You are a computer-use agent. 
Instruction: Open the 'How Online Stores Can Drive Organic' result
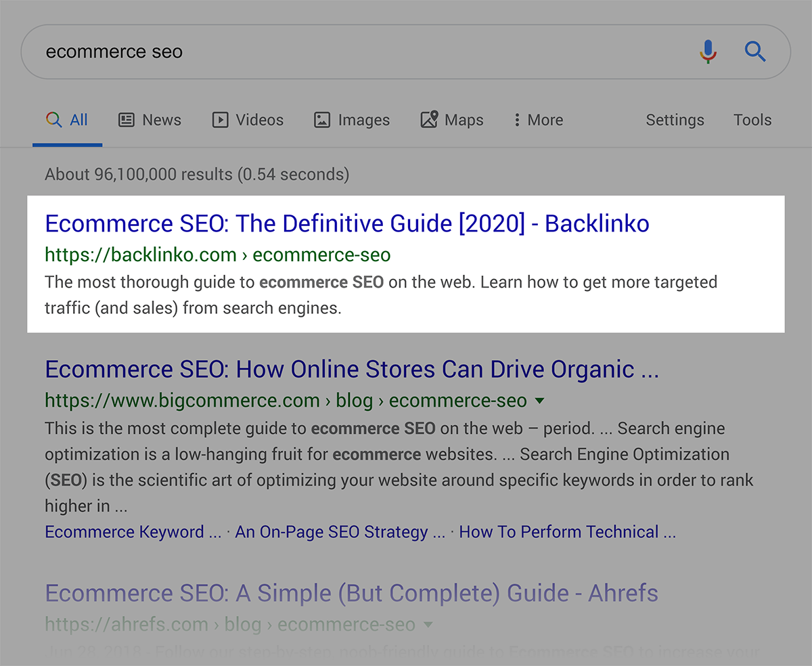[x=352, y=370]
